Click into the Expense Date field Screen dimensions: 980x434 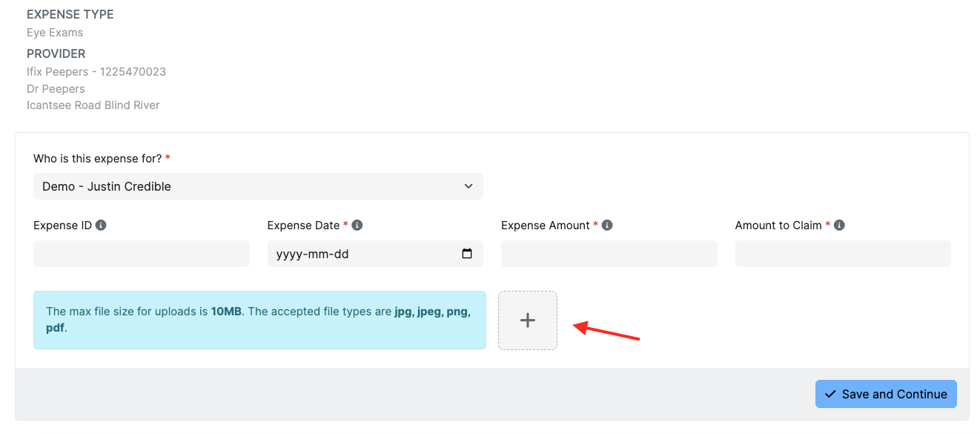375,254
